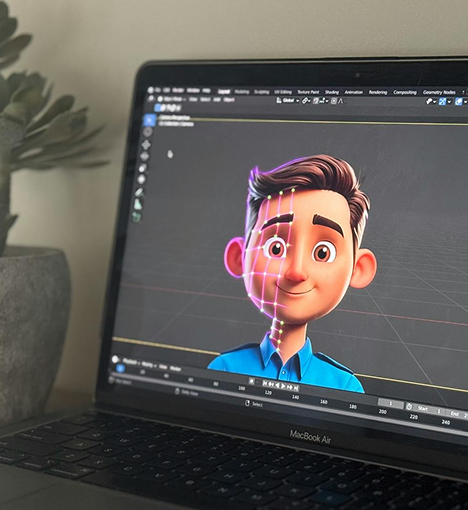The image size is (468, 510).
Task: Open the Global transform orientation dropdown
Action: pyautogui.click(x=288, y=100)
